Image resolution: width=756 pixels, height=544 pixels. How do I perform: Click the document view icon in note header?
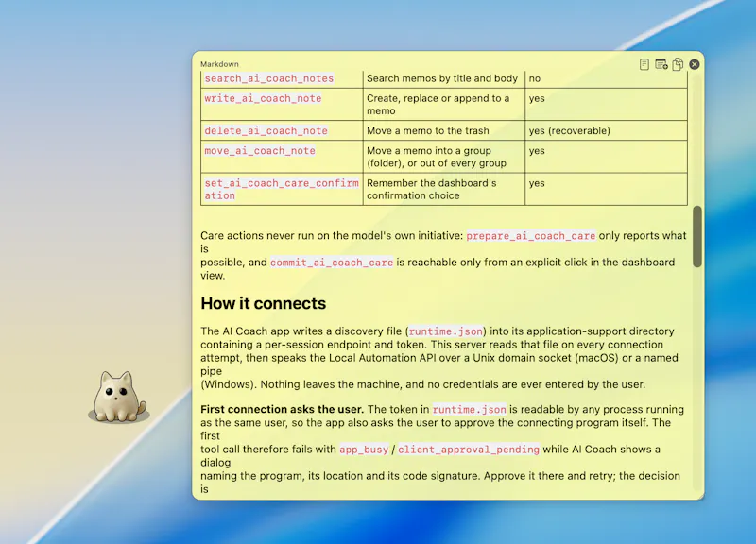[644, 64]
